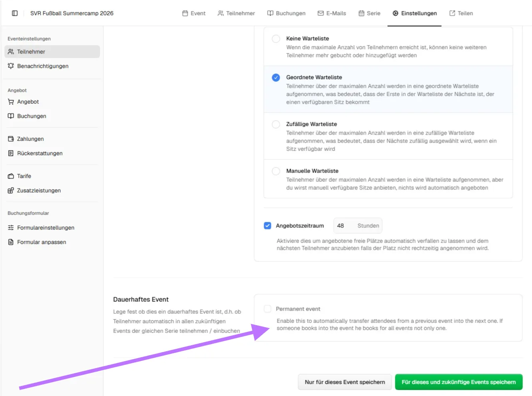This screenshot has width=532, height=396.
Task: Open the Benachrichtigungen bell icon
Action: (x=11, y=66)
